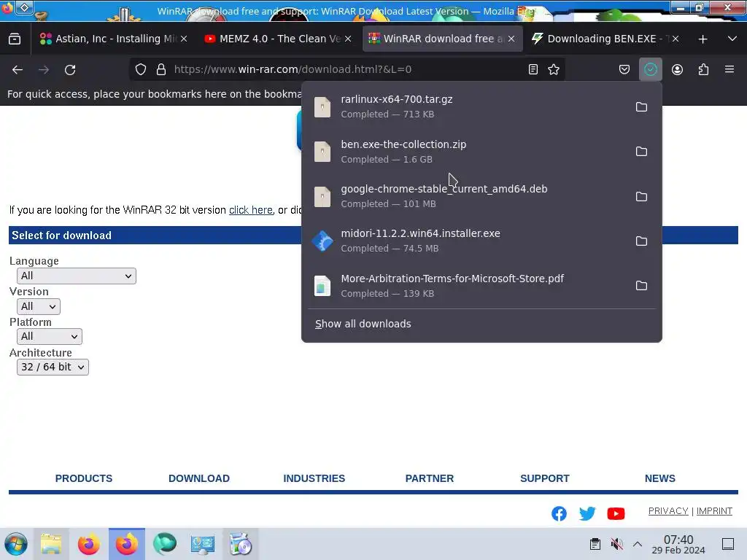747x560 pixels.
Task: Open the clipboard tray icon
Action: pos(595,544)
